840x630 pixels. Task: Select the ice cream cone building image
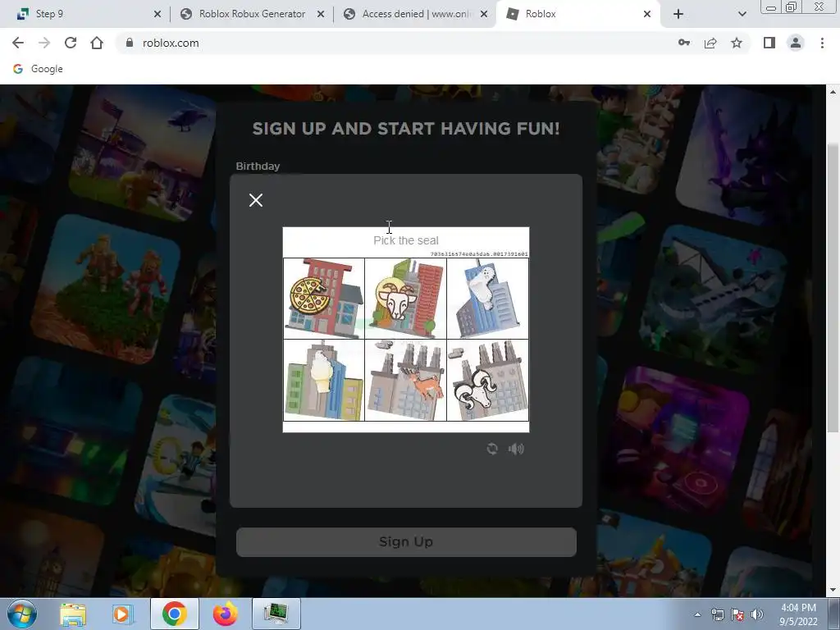(x=324, y=381)
